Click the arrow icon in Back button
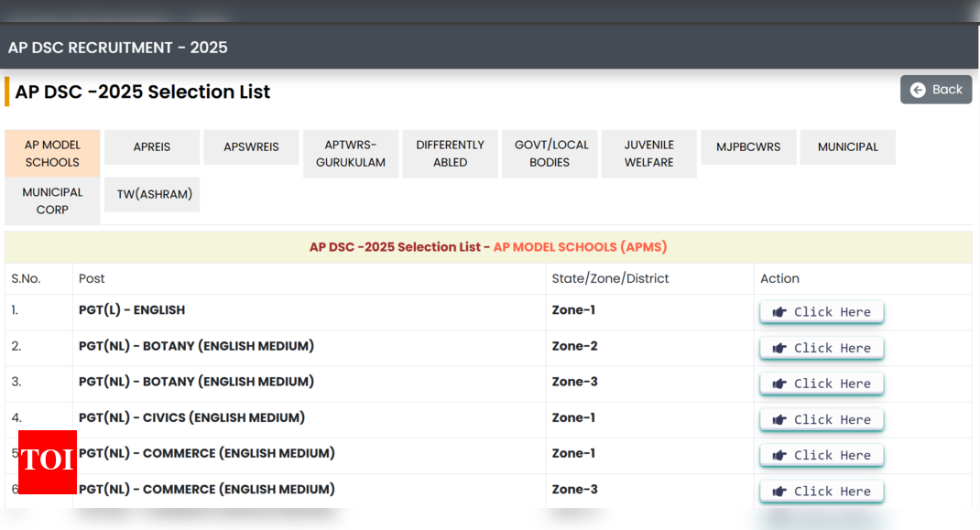980x530 pixels. point(918,90)
